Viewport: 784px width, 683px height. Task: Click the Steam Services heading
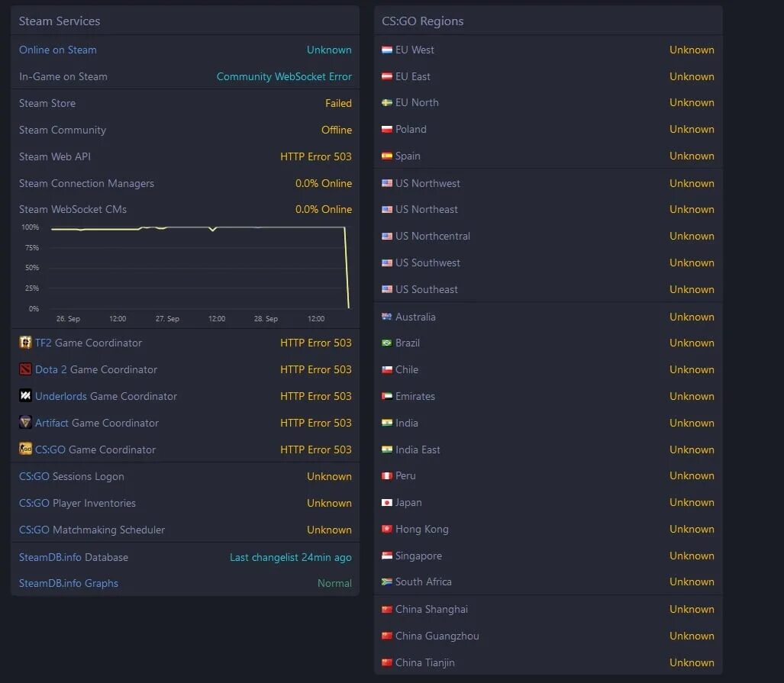tap(60, 21)
